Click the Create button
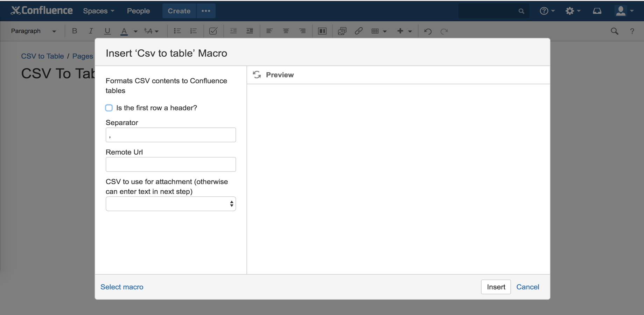Viewport: 644px width, 315px height. coord(179,11)
